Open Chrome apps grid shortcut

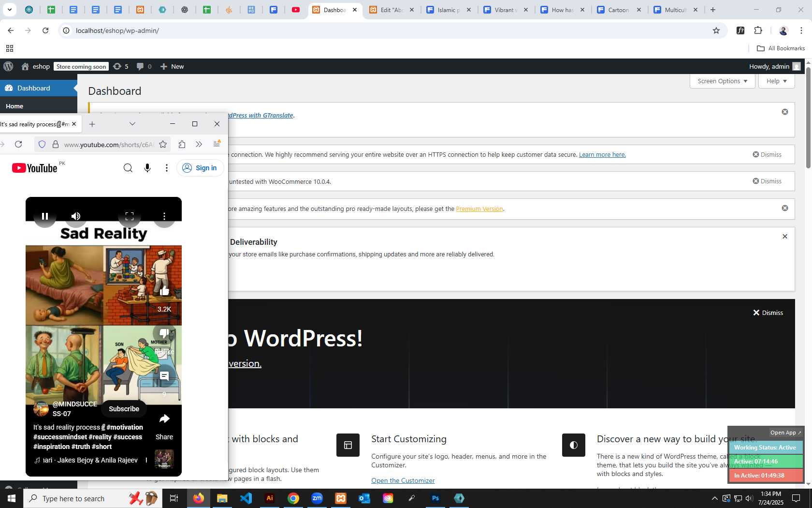pos(10,48)
